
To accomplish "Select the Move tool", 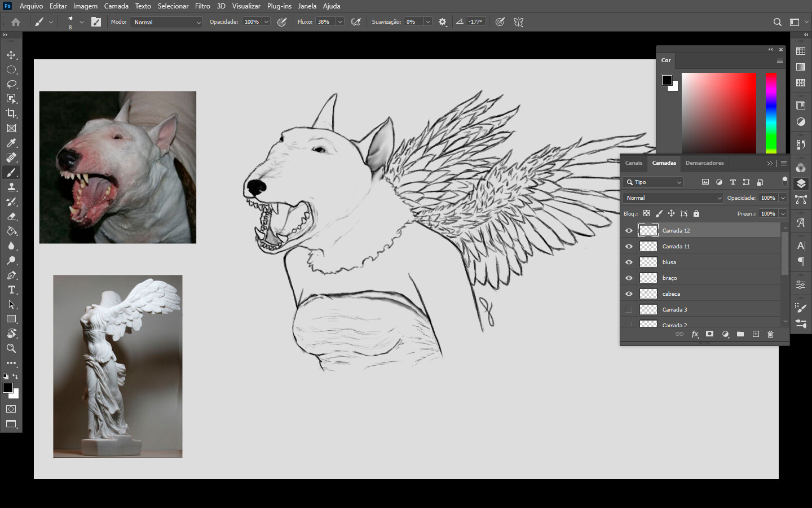I will point(11,55).
